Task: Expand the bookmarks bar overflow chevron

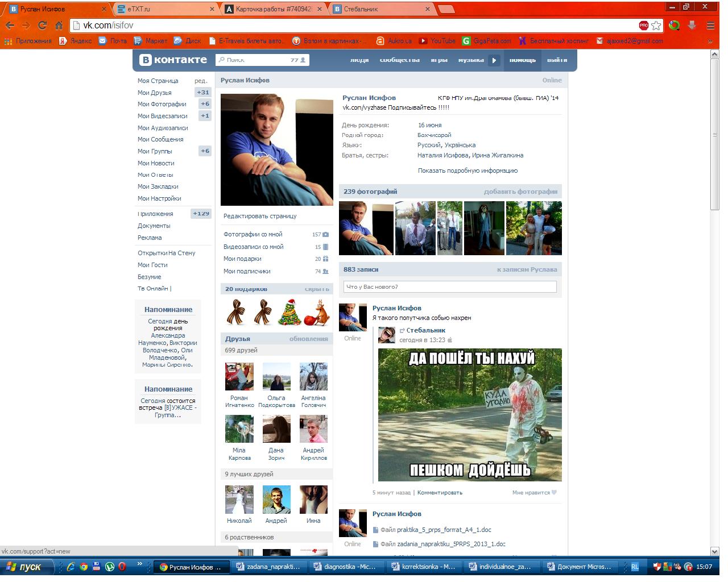Action: [x=710, y=41]
